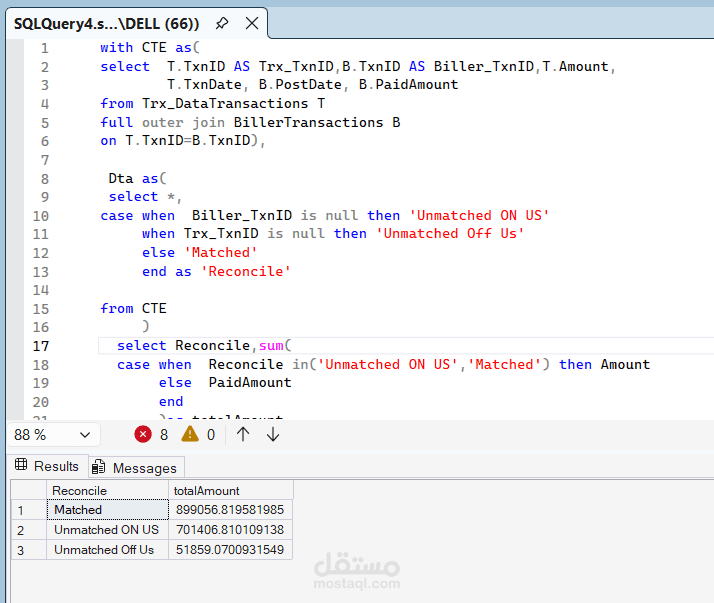Image resolution: width=714 pixels, height=603 pixels.
Task: Click the Messages document icon
Action: [98, 467]
